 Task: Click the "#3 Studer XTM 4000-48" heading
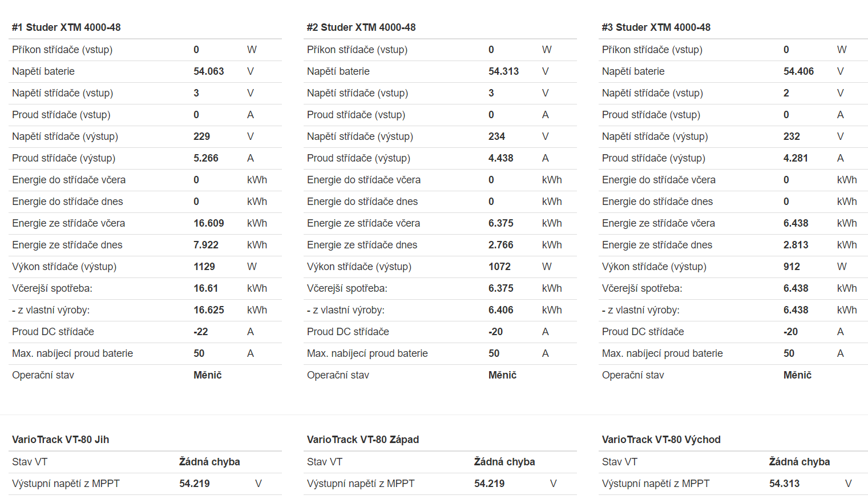(656, 27)
